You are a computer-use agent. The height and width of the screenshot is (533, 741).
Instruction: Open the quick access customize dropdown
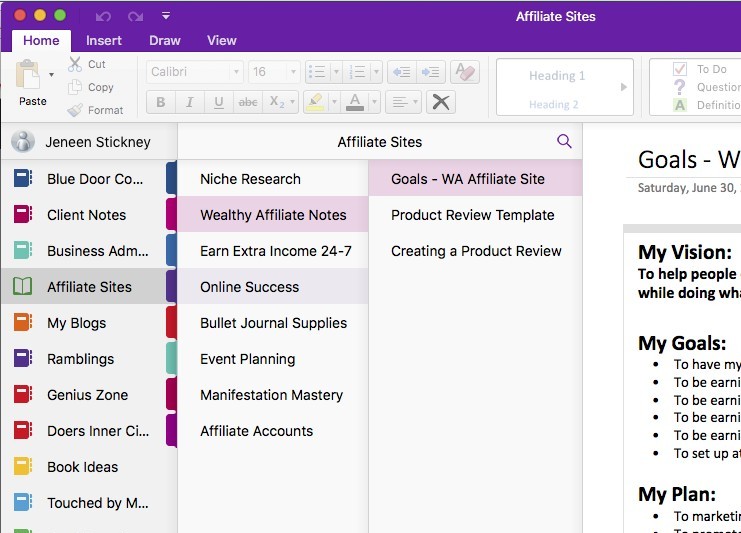166,16
